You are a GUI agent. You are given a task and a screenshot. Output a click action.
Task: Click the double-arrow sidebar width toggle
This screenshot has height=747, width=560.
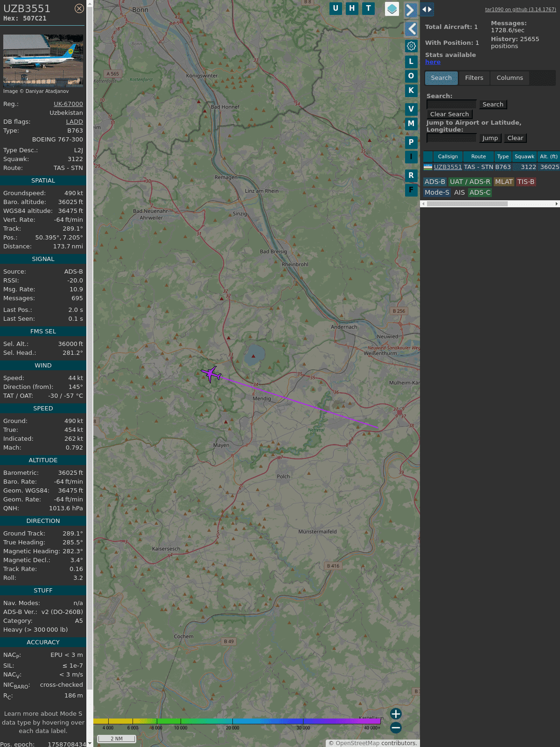pyautogui.click(x=427, y=9)
